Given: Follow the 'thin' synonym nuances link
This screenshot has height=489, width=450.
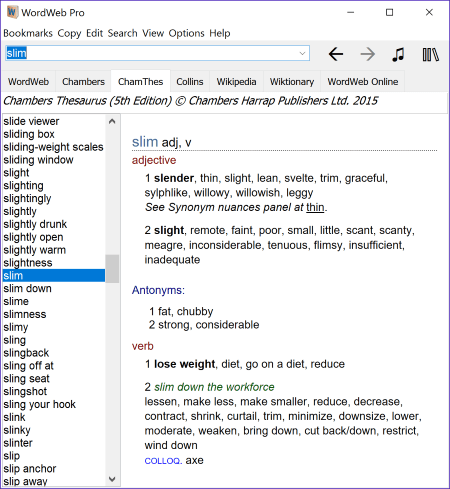Looking at the screenshot, I should click(315, 207).
